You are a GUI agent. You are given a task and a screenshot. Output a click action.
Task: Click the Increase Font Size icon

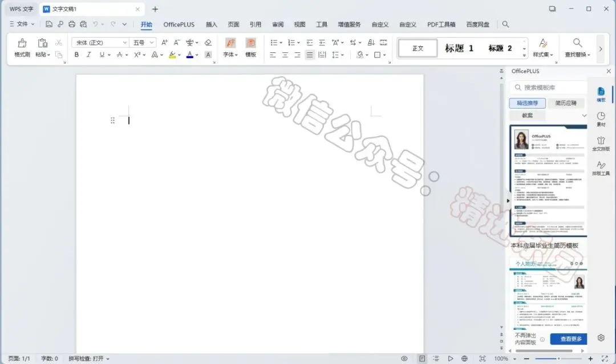click(165, 42)
